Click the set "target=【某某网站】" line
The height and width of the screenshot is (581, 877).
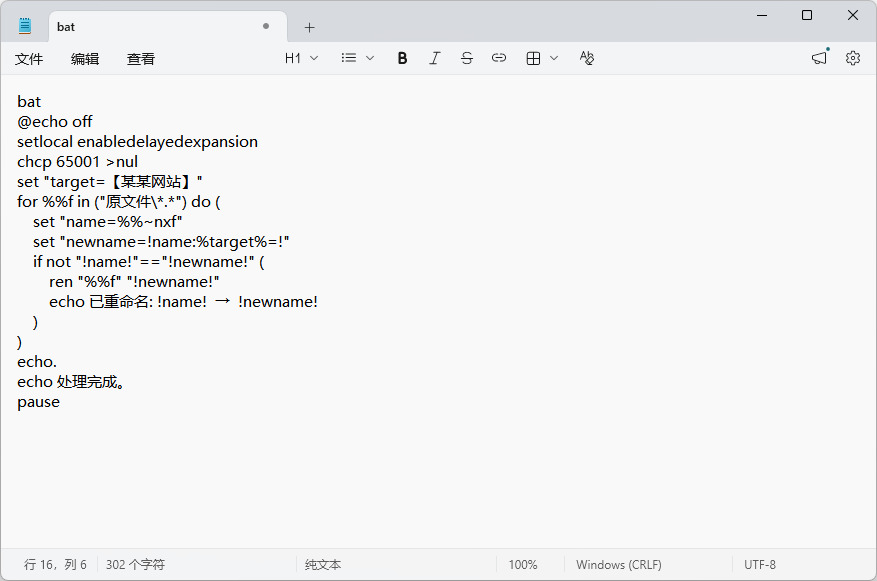110,182
